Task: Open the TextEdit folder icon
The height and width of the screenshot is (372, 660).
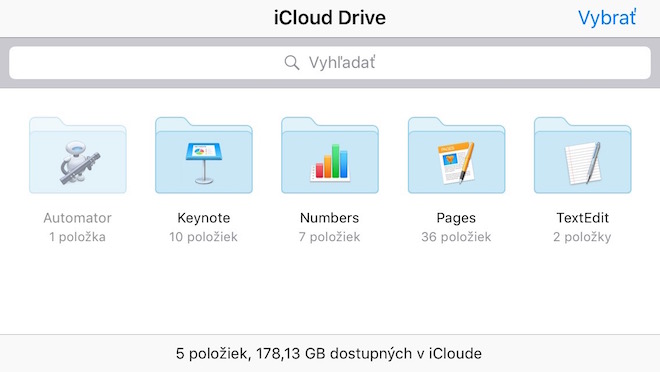Action: pyautogui.click(x=583, y=155)
